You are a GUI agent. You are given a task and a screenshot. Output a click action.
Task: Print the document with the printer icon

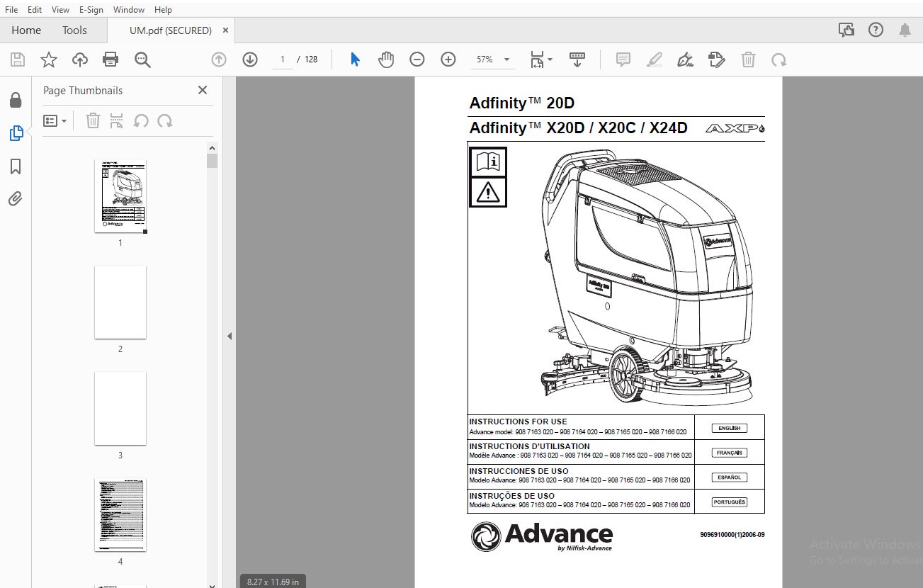click(111, 60)
